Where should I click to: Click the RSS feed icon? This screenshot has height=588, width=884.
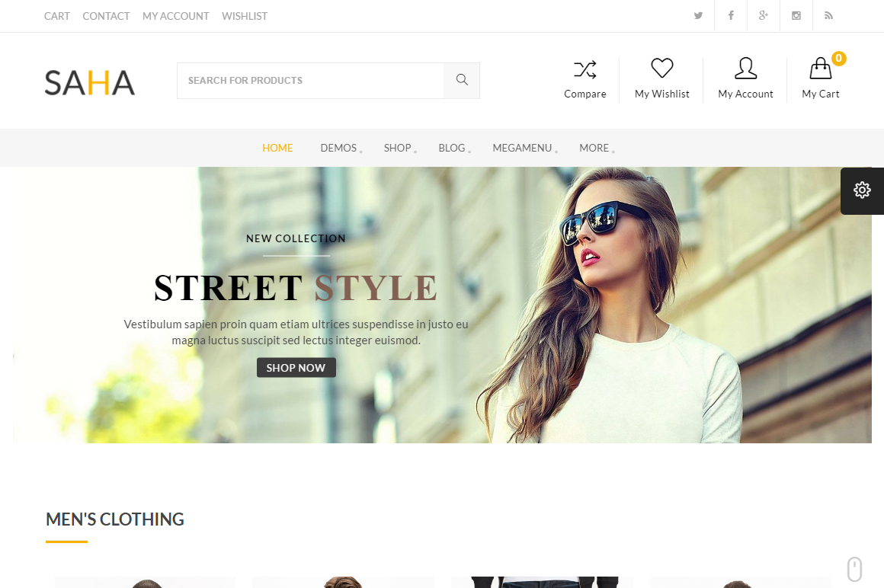[829, 16]
